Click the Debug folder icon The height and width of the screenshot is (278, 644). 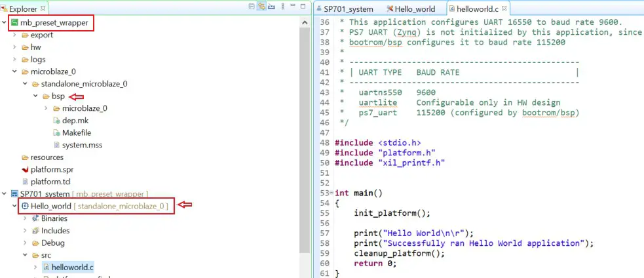coord(36,243)
